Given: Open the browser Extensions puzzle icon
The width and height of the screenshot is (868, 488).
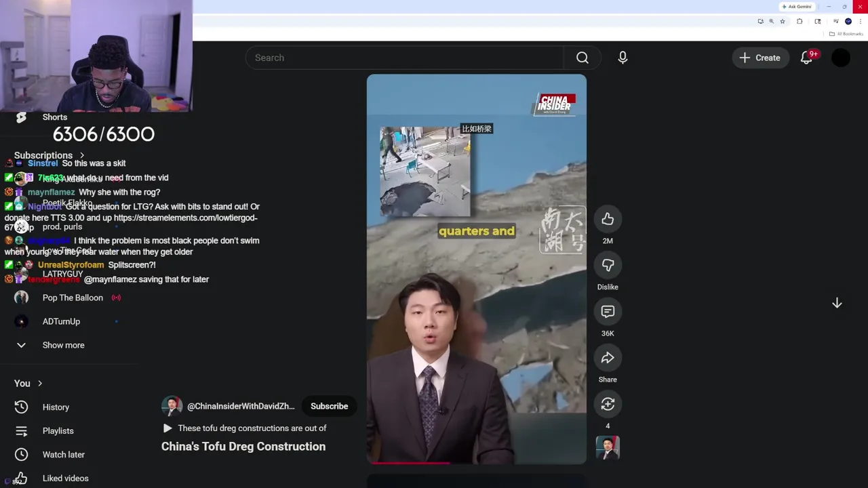Looking at the screenshot, I should coord(800,22).
